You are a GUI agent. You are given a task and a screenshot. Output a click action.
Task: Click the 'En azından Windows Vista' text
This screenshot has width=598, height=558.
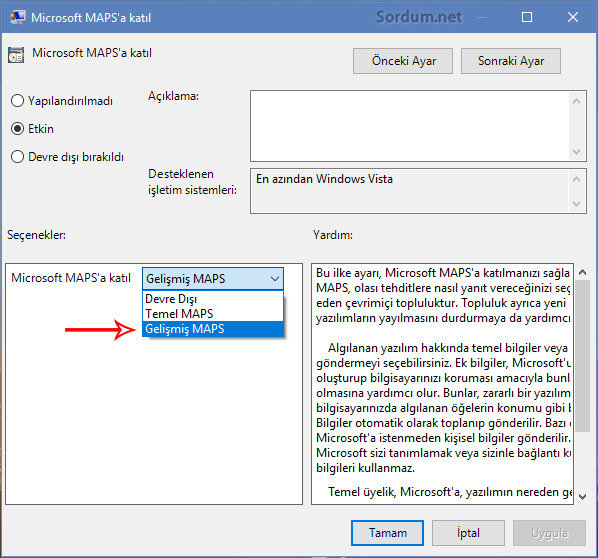(324, 179)
